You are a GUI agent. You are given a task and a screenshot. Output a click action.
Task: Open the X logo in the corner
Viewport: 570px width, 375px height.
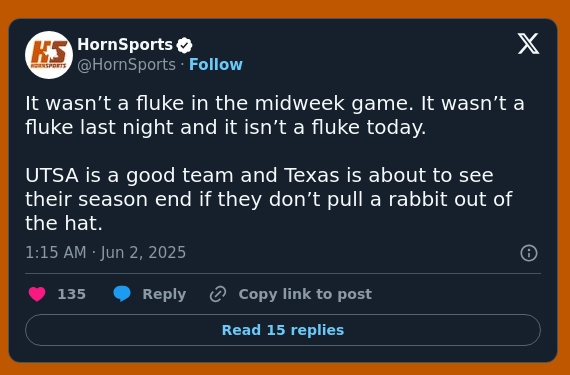(529, 44)
